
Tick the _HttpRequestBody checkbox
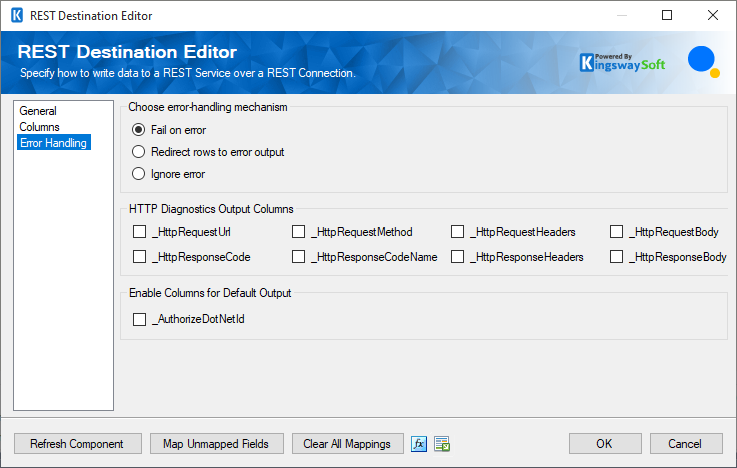(616, 232)
